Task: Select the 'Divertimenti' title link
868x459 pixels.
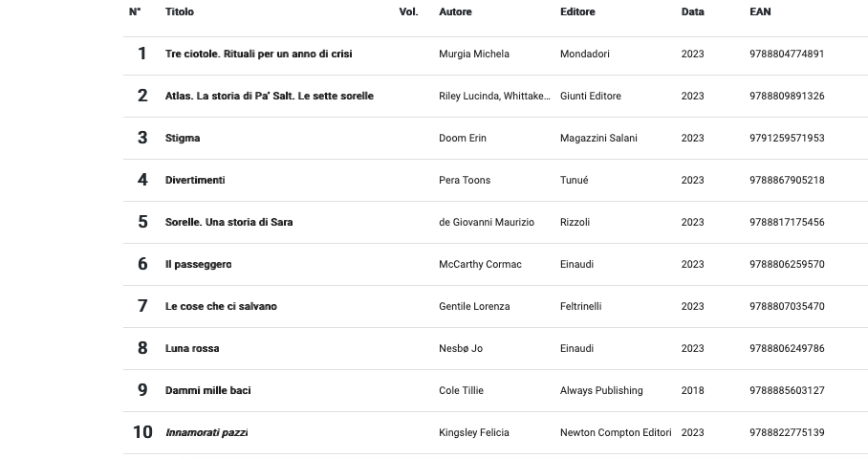Action: point(195,181)
